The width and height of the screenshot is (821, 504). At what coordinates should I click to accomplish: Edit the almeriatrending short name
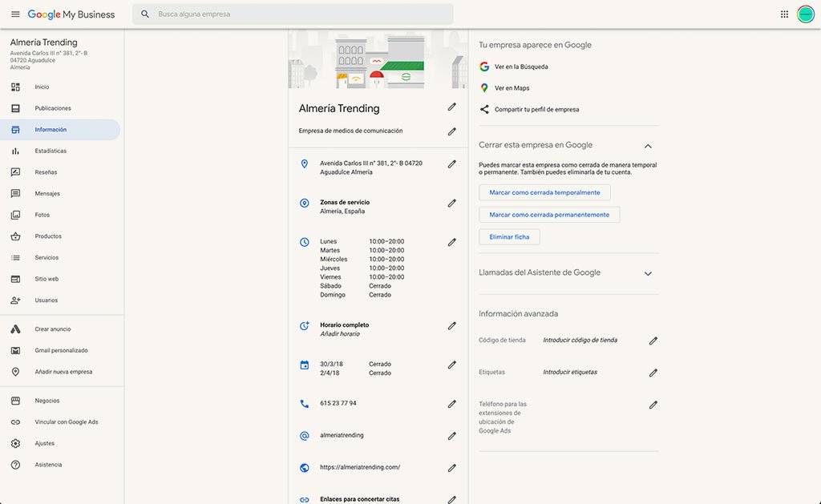click(x=452, y=436)
